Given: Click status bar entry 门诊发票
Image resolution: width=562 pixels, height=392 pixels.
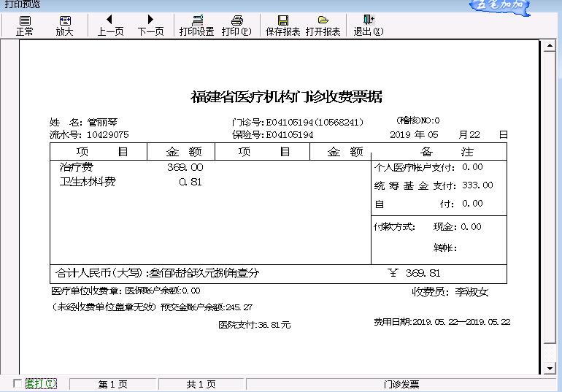Looking at the screenshot, I should click(x=401, y=384).
